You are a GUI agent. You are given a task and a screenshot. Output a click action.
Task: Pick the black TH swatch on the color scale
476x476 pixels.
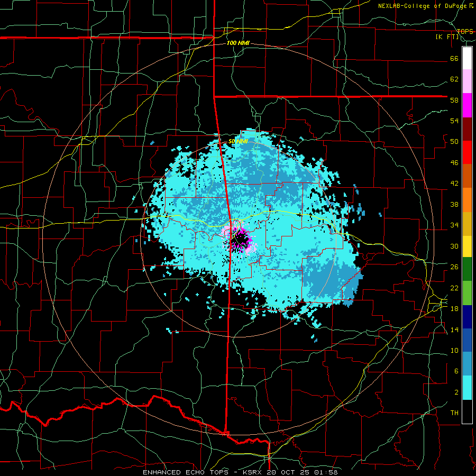[467, 411]
